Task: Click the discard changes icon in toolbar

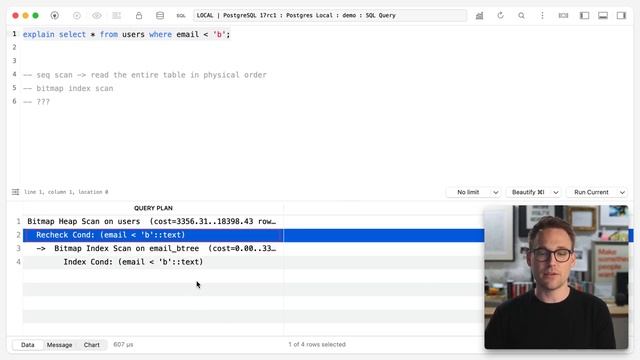Action: (117, 16)
